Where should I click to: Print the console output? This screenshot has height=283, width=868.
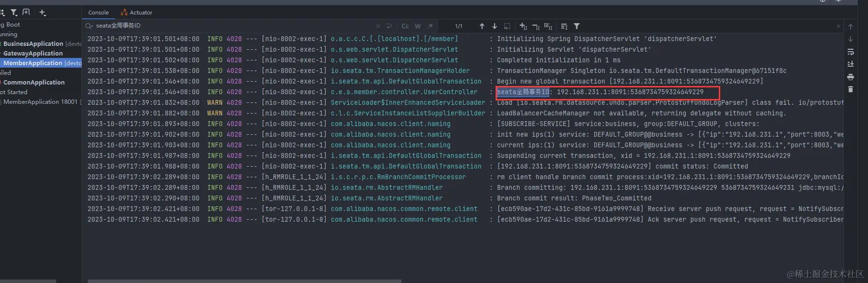(851, 77)
